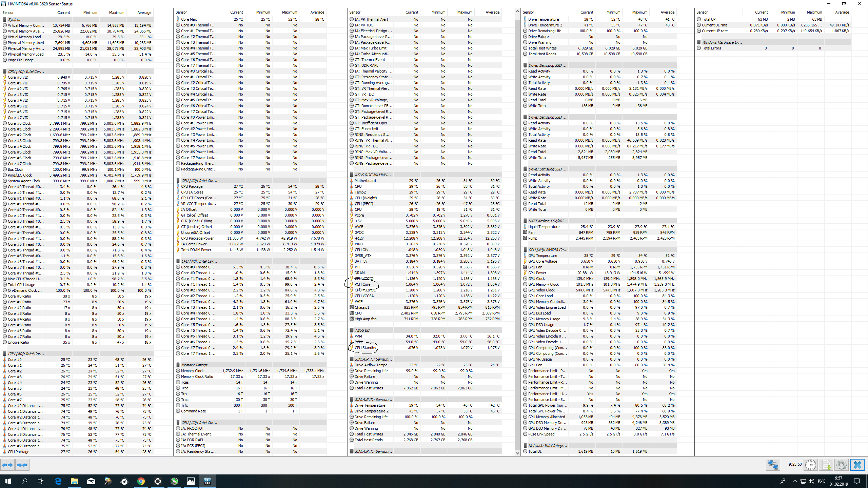Click the shrink columns arrows button

click(x=22, y=465)
